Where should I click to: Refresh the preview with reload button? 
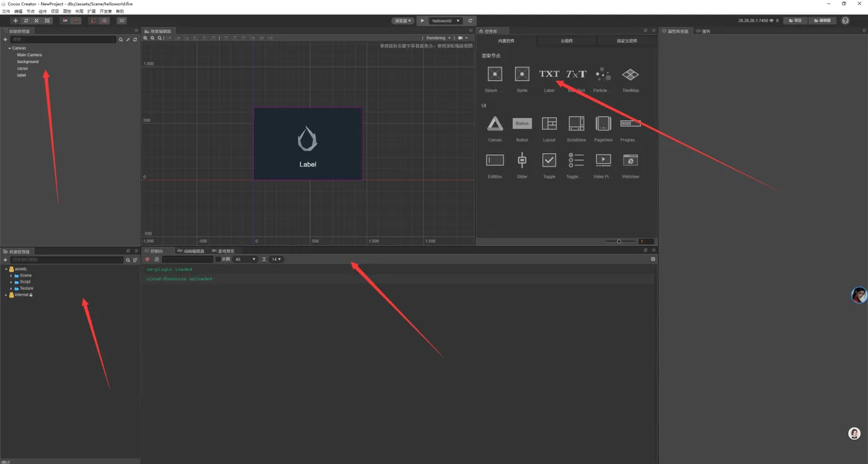coord(471,20)
